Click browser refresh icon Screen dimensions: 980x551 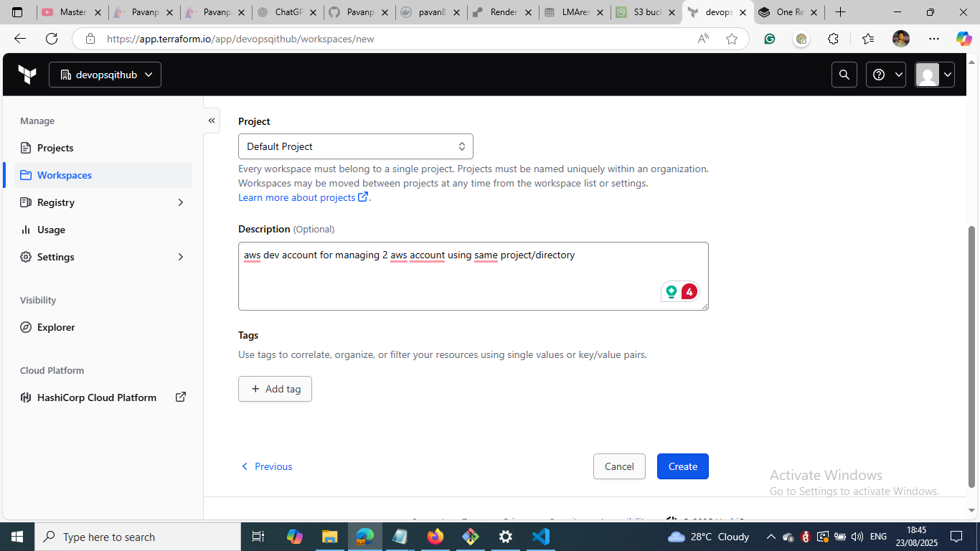tap(52, 39)
